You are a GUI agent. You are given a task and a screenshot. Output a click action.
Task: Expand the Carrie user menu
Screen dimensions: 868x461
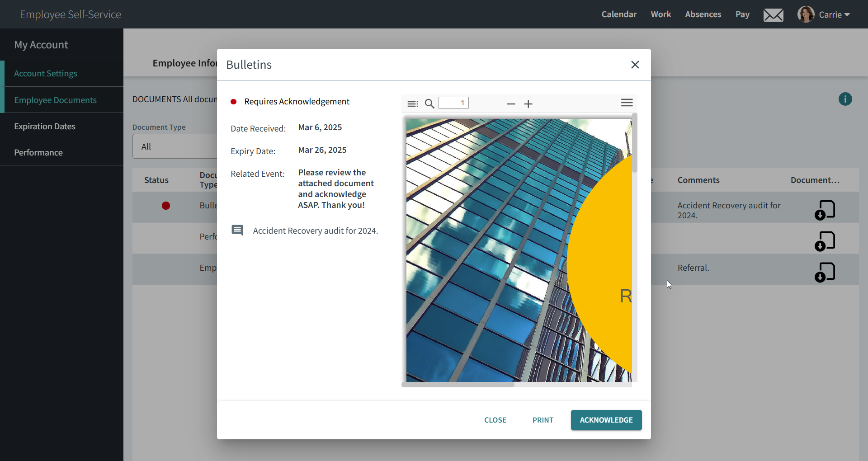click(825, 14)
